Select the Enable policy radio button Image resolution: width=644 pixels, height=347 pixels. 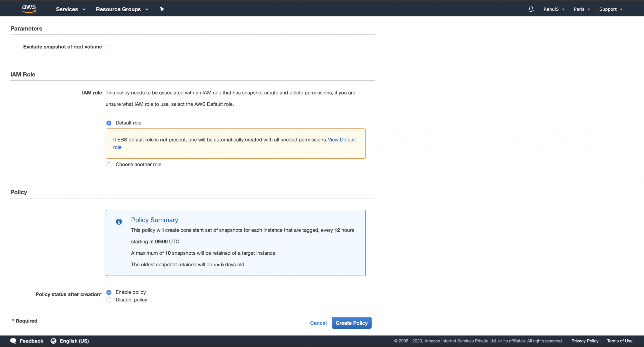pos(109,292)
